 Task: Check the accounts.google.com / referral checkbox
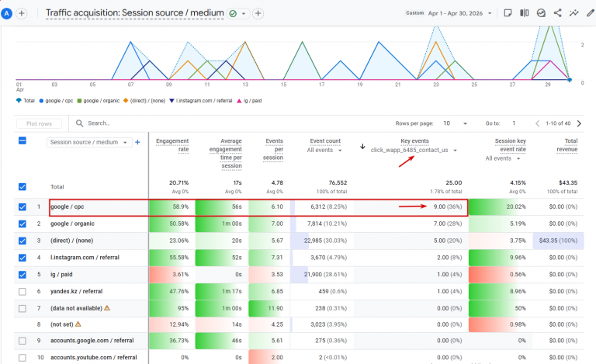pyautogui.click(x=23, y=341)
